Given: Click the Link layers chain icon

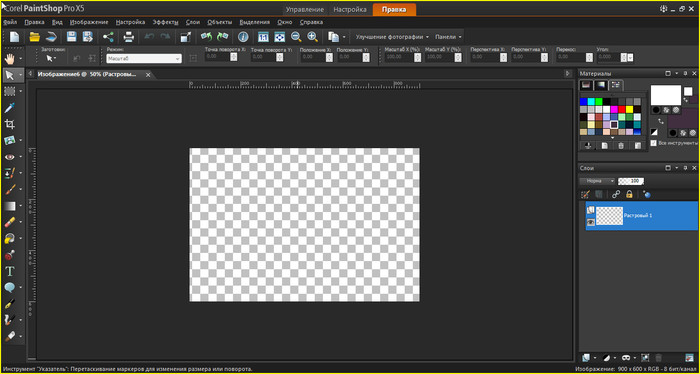Looking at the screenshot, I should [x=616, y=194].
